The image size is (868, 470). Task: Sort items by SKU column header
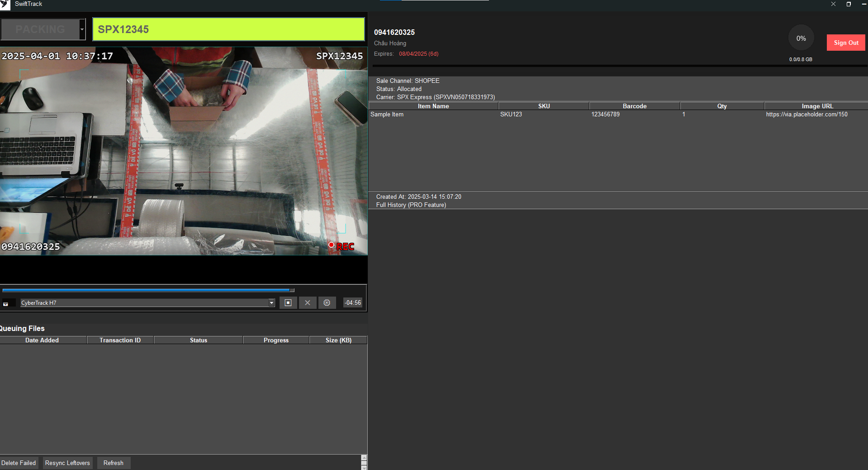[544, 106]
